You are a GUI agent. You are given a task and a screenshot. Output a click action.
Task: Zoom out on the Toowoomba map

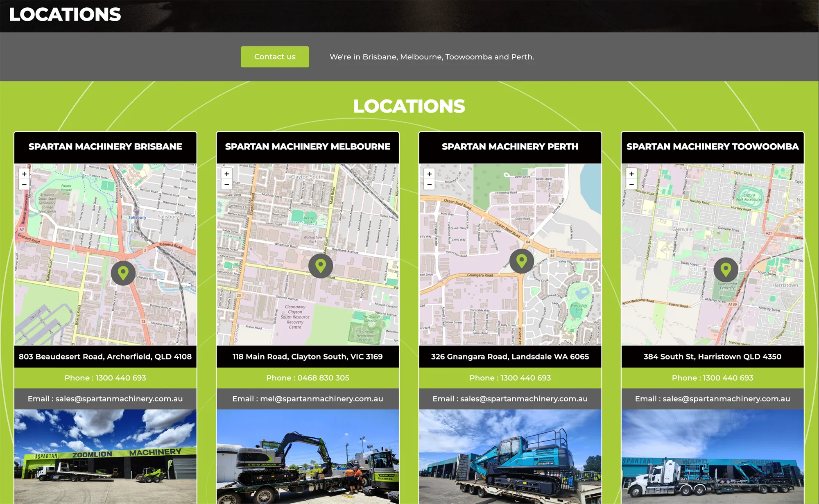coord(631,185)
